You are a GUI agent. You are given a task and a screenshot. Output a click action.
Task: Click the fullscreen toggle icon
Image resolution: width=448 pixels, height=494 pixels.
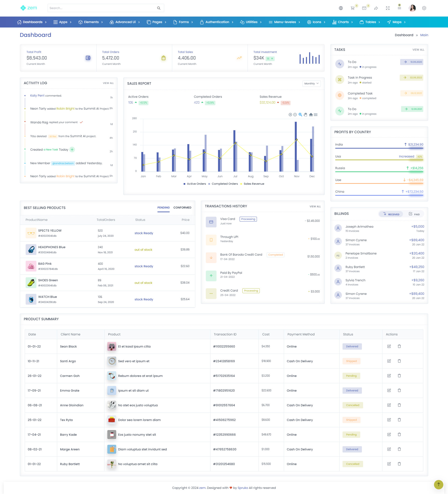(x=388, y=8)
